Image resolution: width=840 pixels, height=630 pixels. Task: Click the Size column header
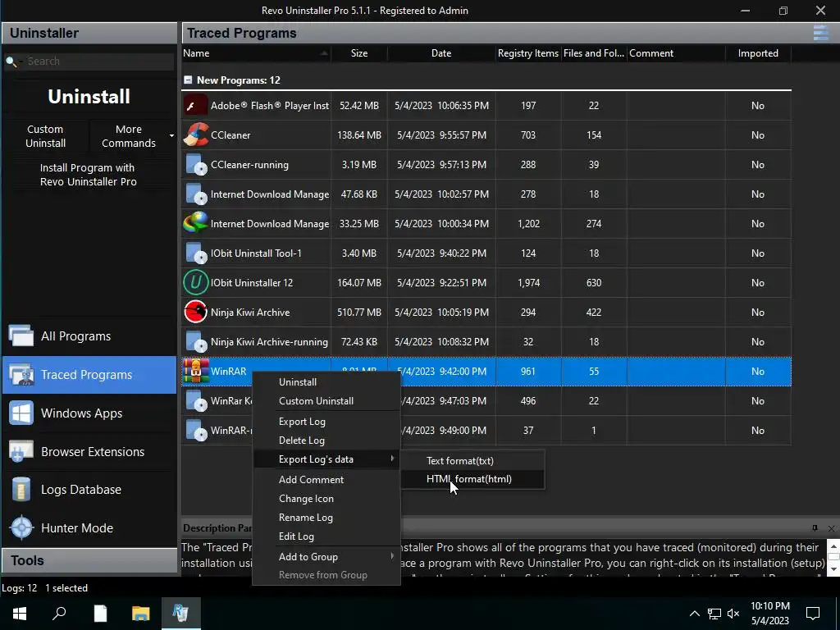[x=359, y=53]
